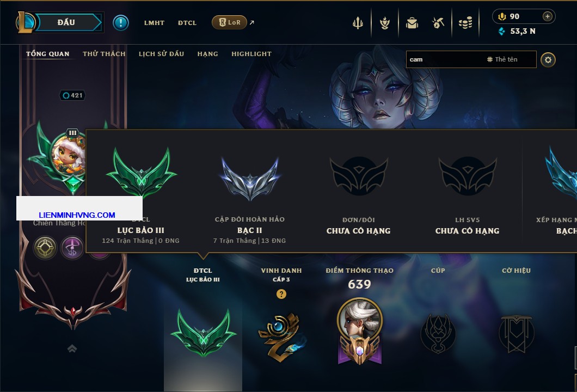Image resolution: width=577 pixels, height=392 pixels.
Task: Select the Cúp trophy emblem
Action: tap(438, 334)
